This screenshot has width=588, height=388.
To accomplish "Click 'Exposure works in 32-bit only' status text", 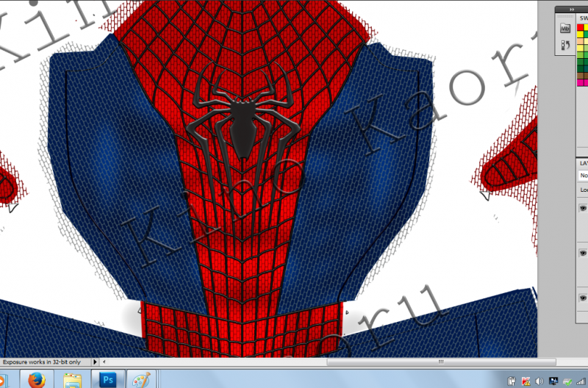I will coord(42,362).
